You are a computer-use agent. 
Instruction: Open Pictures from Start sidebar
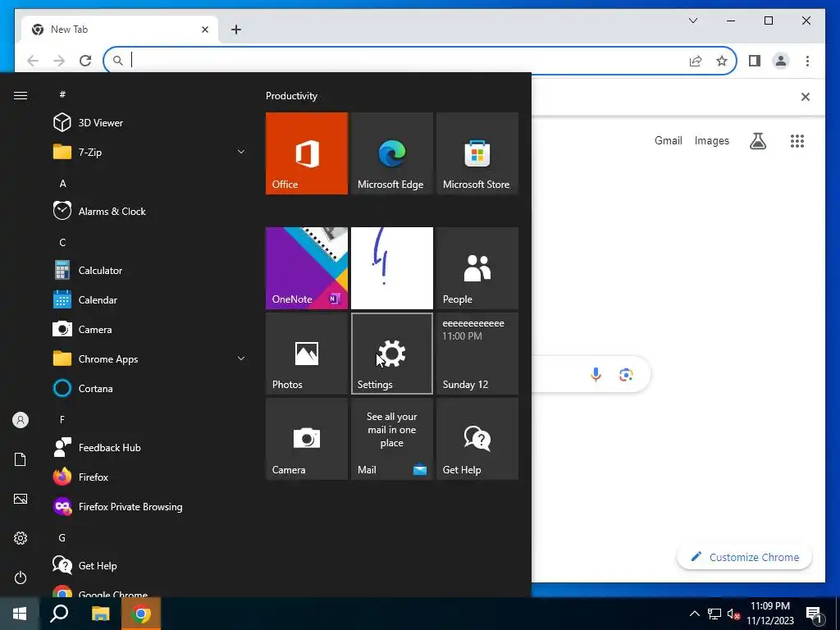point(21,499)
